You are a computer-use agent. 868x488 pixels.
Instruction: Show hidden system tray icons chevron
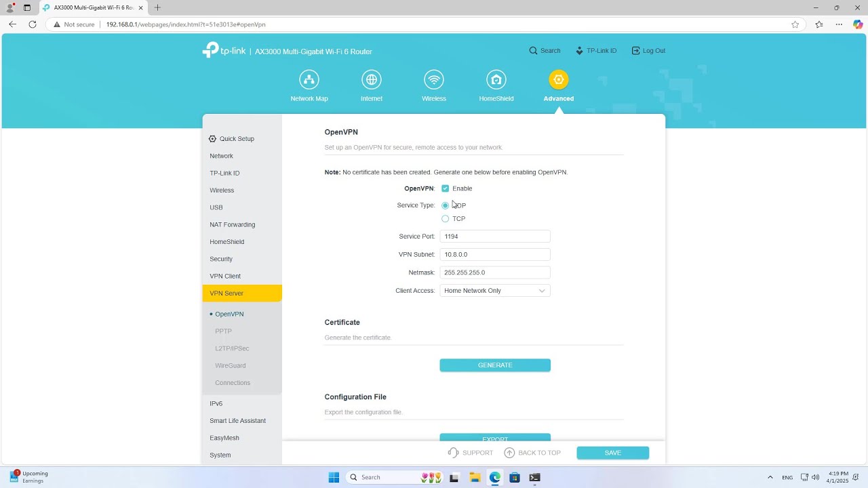[770, 477]
